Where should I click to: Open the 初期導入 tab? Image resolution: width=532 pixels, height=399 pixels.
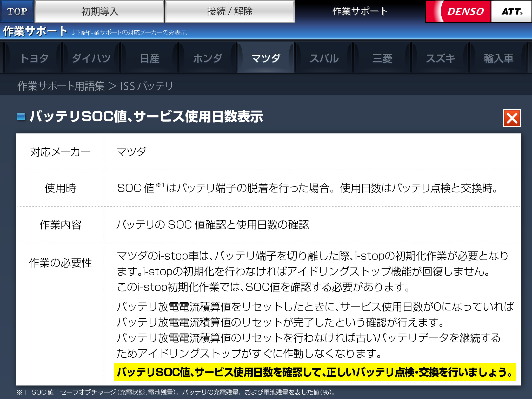(x=100, y=11)
